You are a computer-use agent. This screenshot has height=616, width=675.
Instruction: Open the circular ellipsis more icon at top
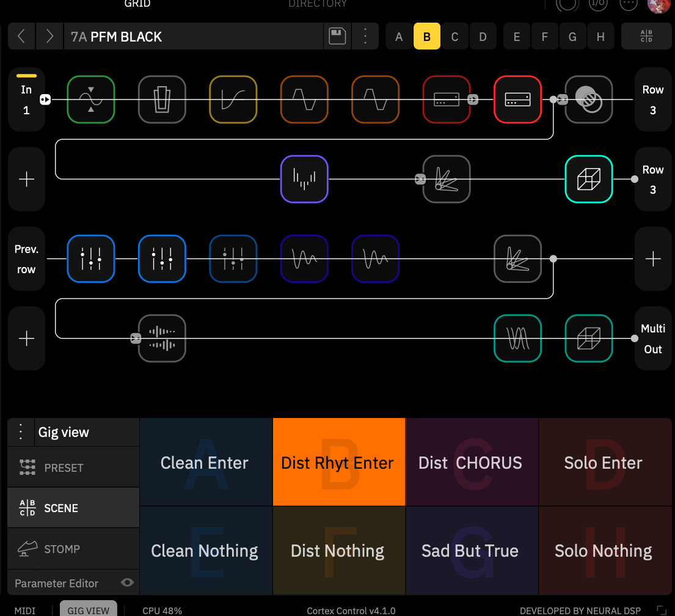click(629, 4)
